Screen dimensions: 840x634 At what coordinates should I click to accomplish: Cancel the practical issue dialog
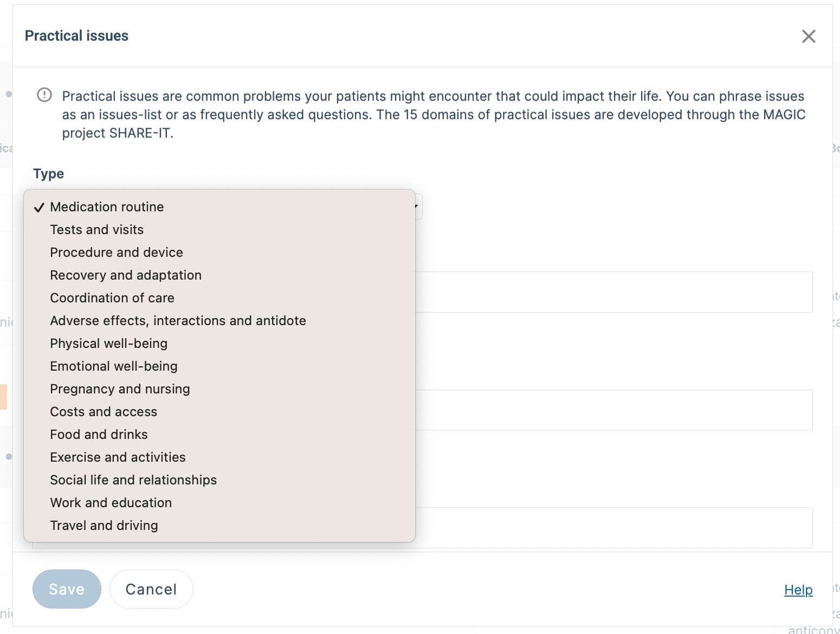(151, 589)
